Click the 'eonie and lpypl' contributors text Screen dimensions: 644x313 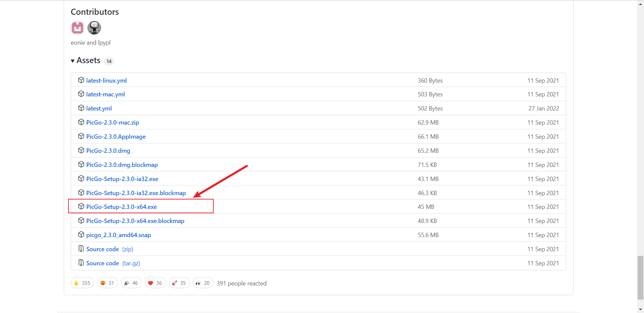point(91,43)
